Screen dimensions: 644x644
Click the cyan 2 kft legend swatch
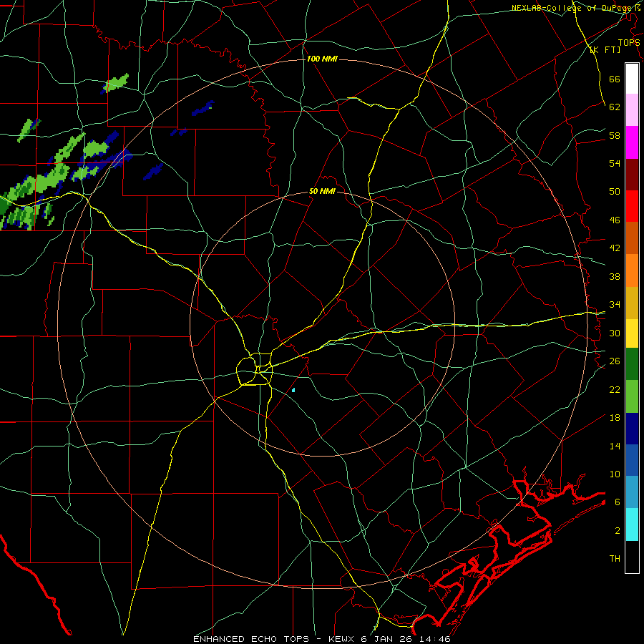632,525
